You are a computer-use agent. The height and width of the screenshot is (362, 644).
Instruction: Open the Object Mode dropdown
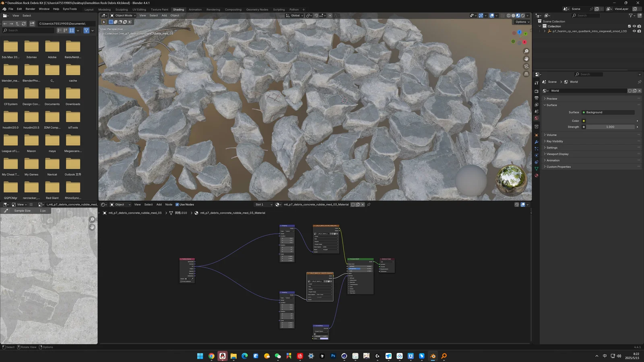click(x=123, y=15)
